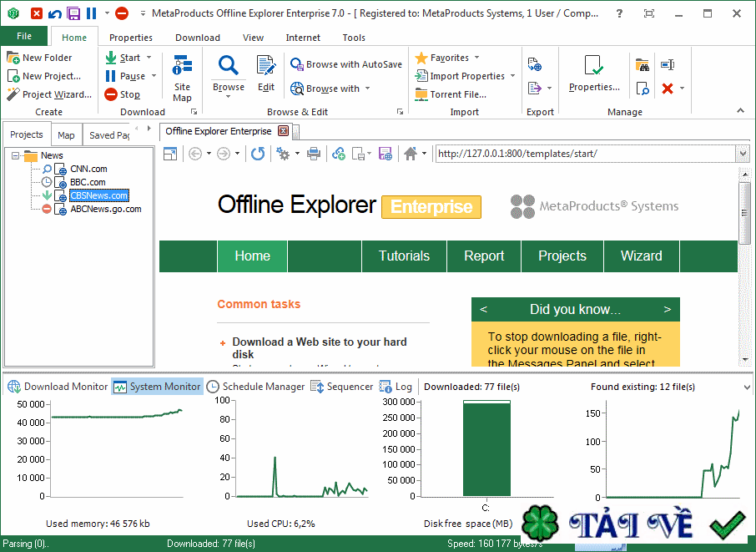Screen dimensions: 756x552
Task: Expand the Start button dropdown
Action: (x=150, y=57)
